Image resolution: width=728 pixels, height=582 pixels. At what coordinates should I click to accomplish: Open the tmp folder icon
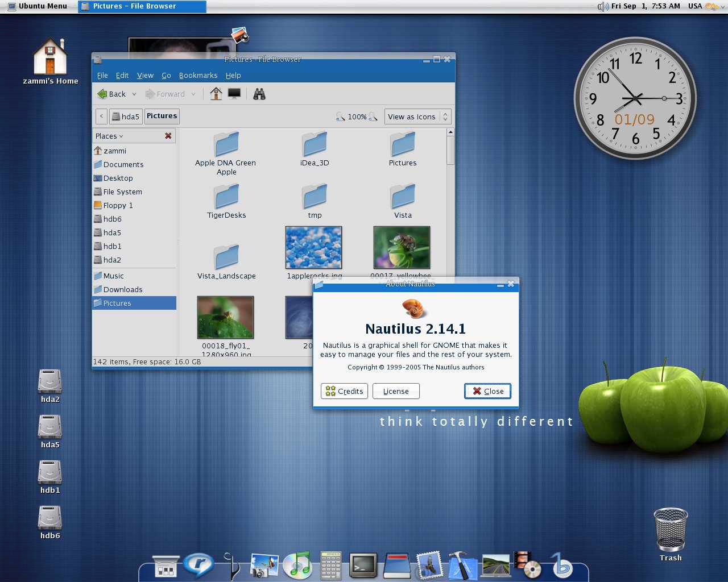315,197
